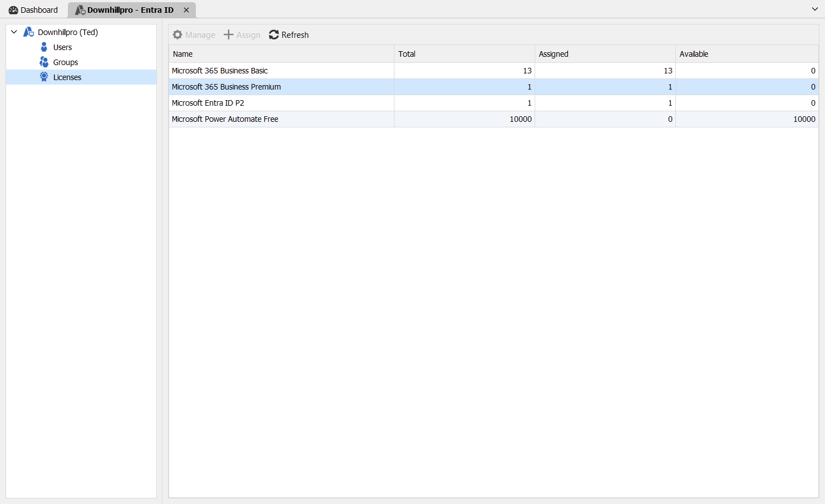The image size is (825, 504).
Task: Click the Users person icon
Action: coord(44,47)
